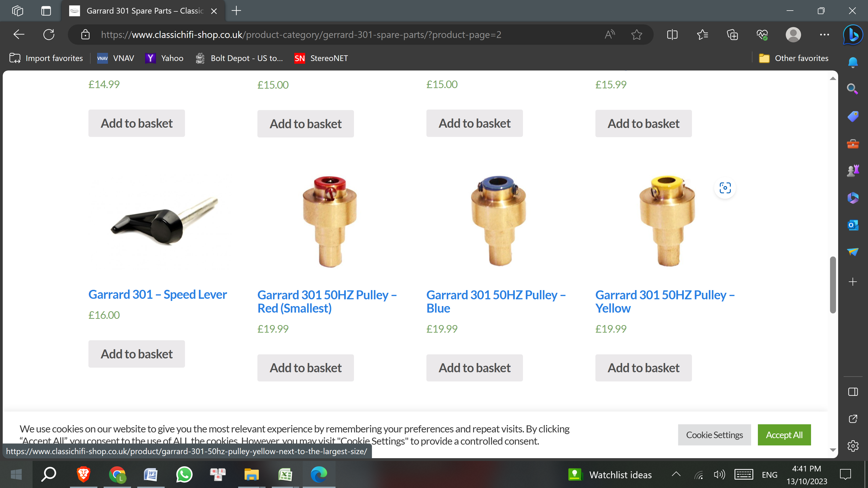This screenshot has height=488, width=868.
Task: Open Read Aloud from the address bar
Action: pos(609,34)
